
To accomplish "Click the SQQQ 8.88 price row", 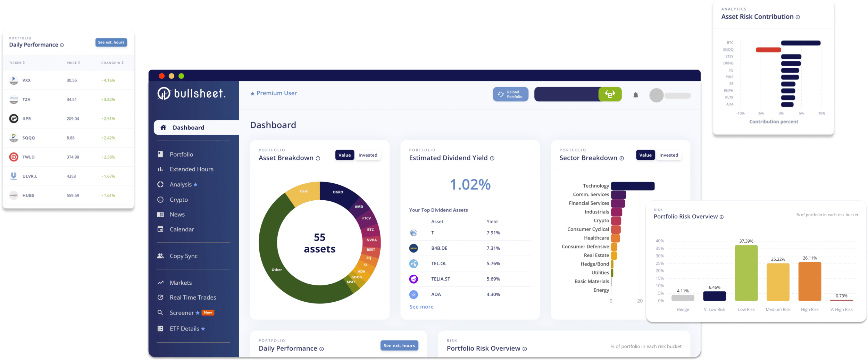I will click(x=68, y=138).
